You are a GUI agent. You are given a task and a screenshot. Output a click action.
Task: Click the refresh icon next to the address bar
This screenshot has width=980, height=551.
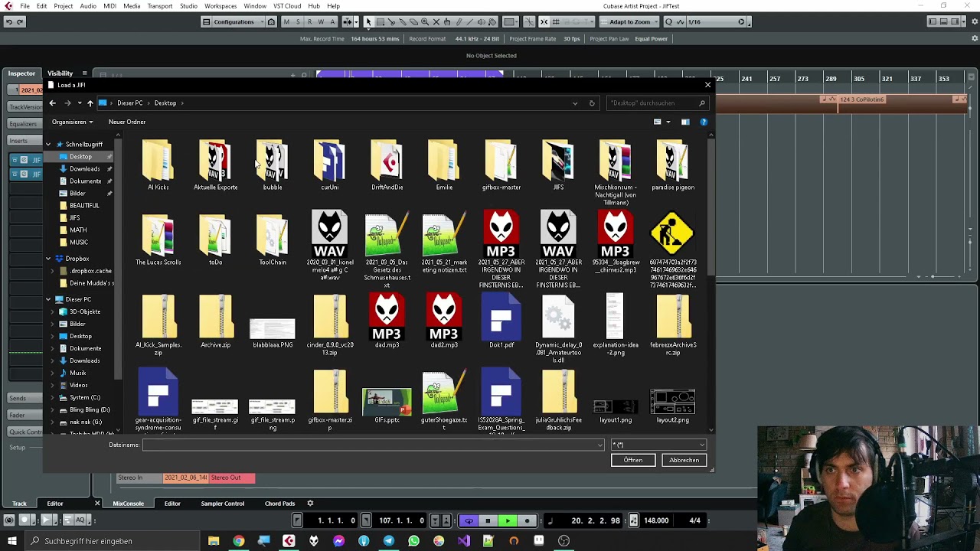(x=592, y=103)
